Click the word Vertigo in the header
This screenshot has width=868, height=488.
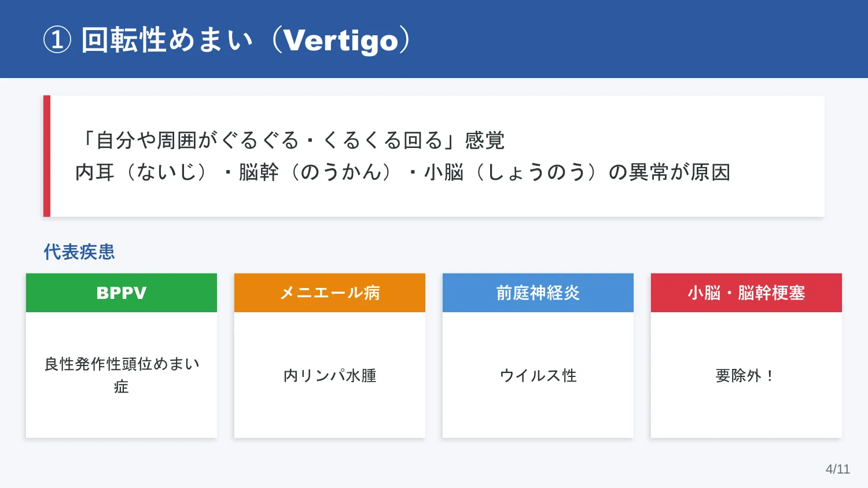click(x=341, y=40)
